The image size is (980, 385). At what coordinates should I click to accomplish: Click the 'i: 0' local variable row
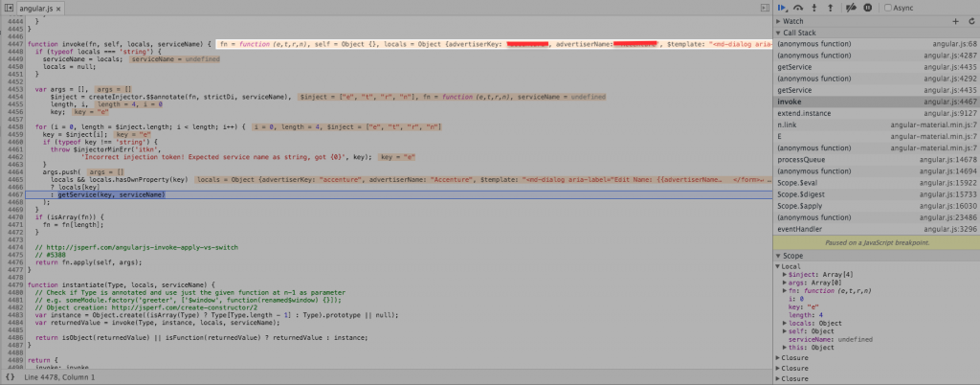pyautogui.click(x=796, y=299)
